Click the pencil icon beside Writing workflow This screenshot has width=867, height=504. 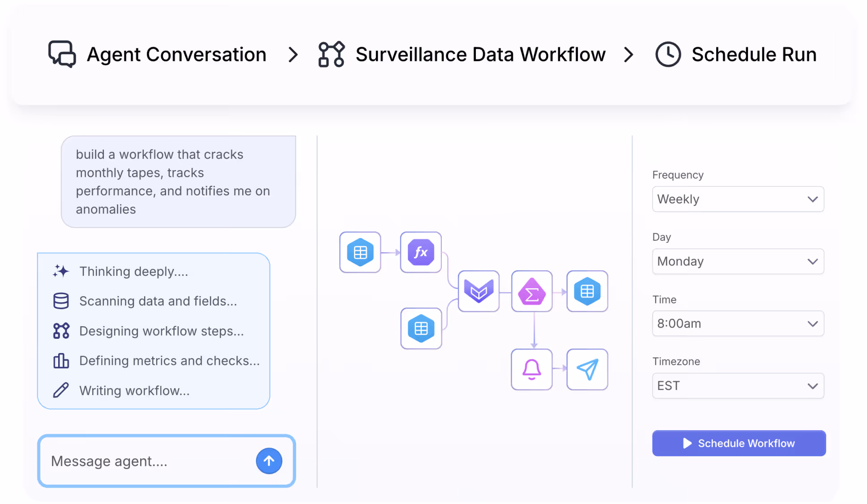(x=61, y=390)
